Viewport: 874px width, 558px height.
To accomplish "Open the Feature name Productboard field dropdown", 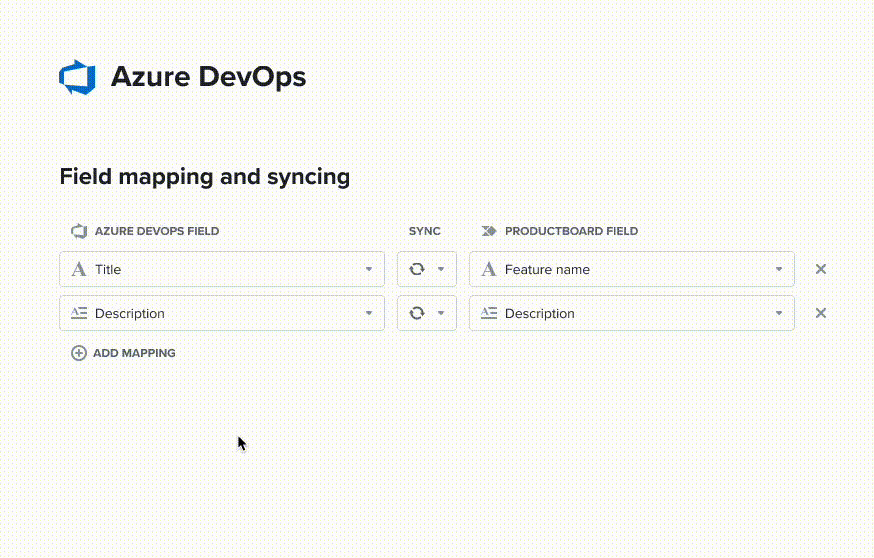I will 632,269.
